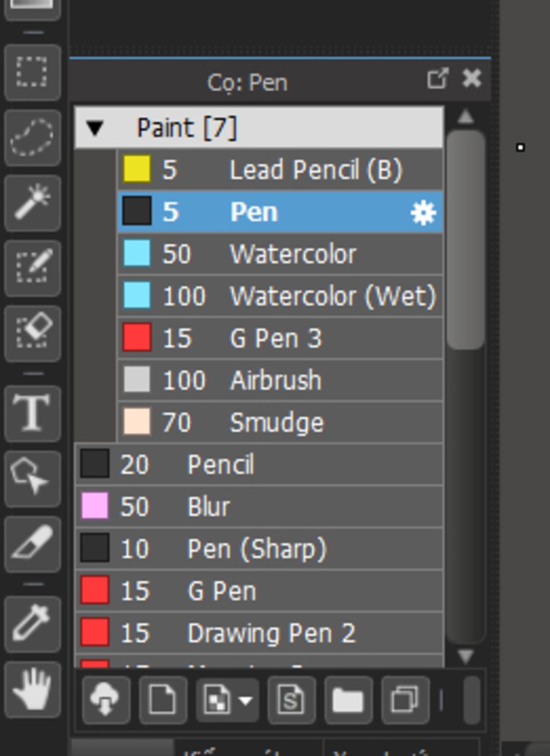The image size is (550, 756).
Task: Pick the Eraser tool in toolbar
Action: click(32, 543)
